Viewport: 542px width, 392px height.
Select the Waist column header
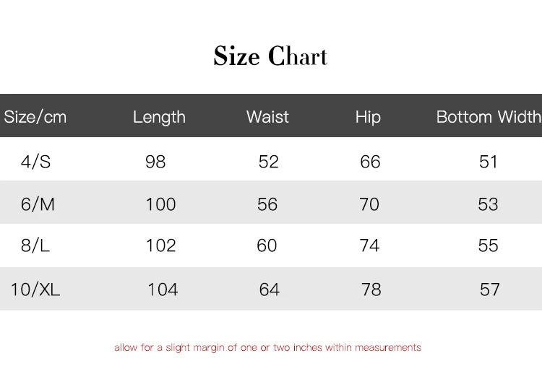tap(267, 117)
